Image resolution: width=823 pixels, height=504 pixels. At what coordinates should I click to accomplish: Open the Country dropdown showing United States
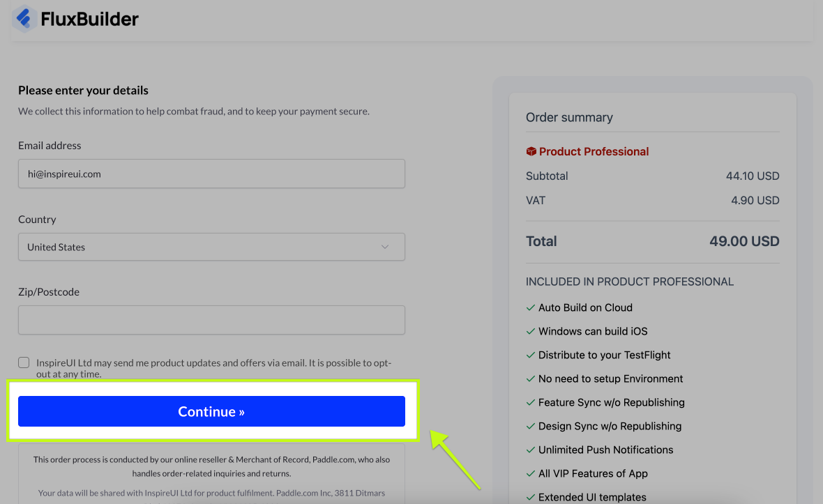click(x=211, y=247)
